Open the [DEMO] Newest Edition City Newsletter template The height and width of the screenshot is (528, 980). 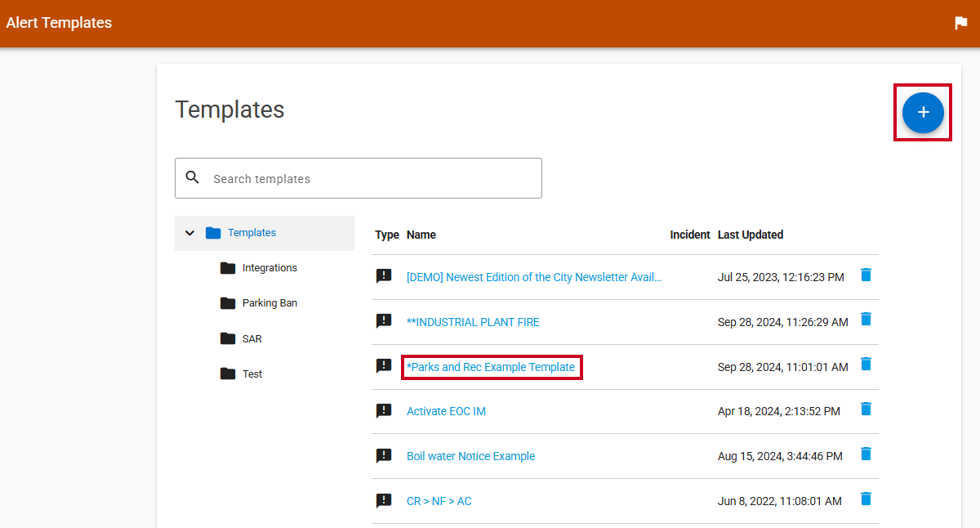click(534, 277)
